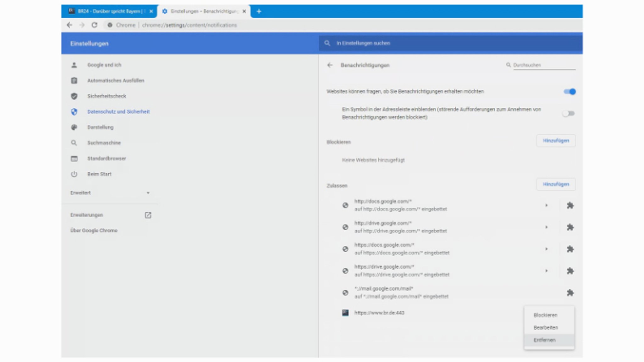This screenshot has height=362, width=644.
Task: Click the browser forward arrow
Action: click(x=82, y=25)
